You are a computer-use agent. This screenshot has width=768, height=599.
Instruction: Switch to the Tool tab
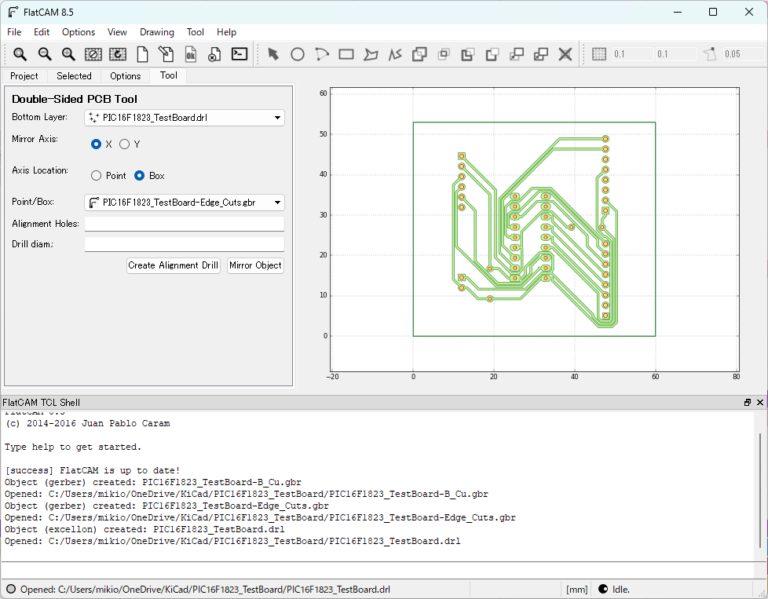coord(168,75)
